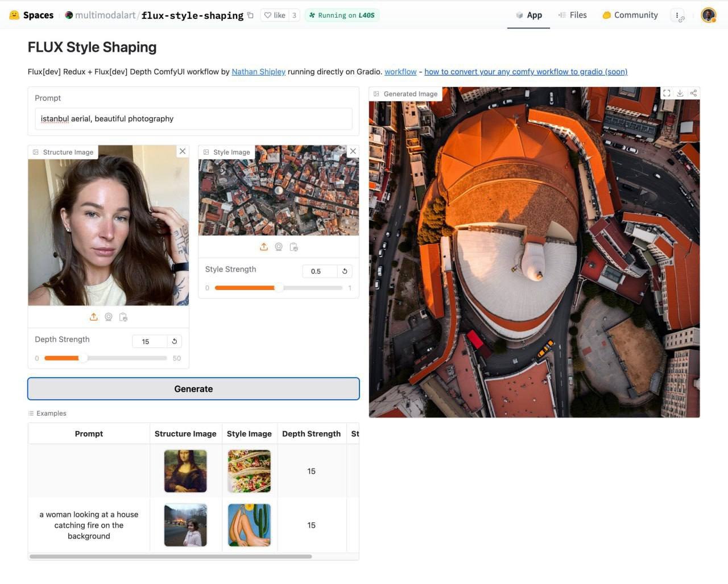Viewport: 728px width, 584px height.
Task: Share the generated image
Action: coord(693,93)
